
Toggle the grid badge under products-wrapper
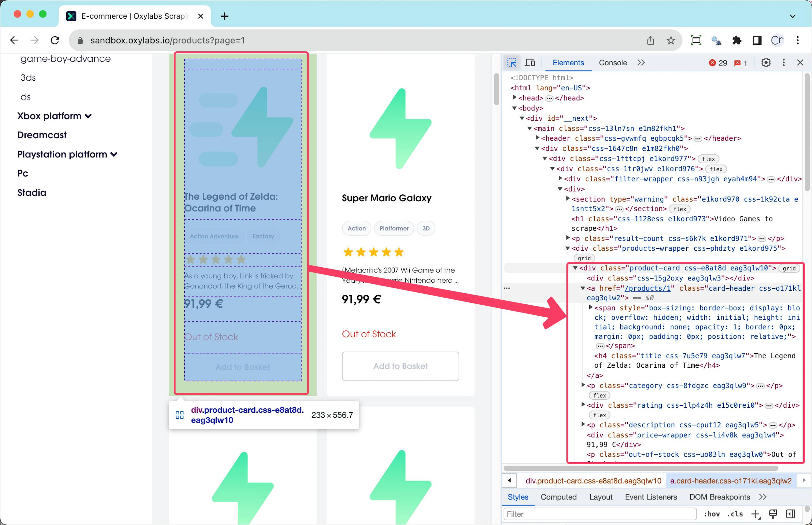click(x=584, y=258)
